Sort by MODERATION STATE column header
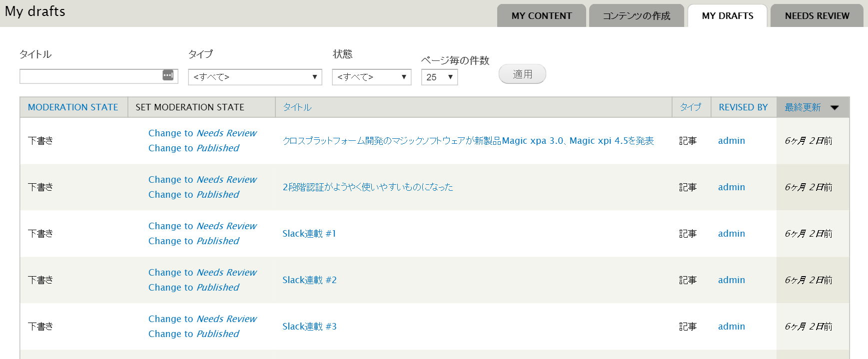Screen dimensions: 868x359 tap(73, 107)
